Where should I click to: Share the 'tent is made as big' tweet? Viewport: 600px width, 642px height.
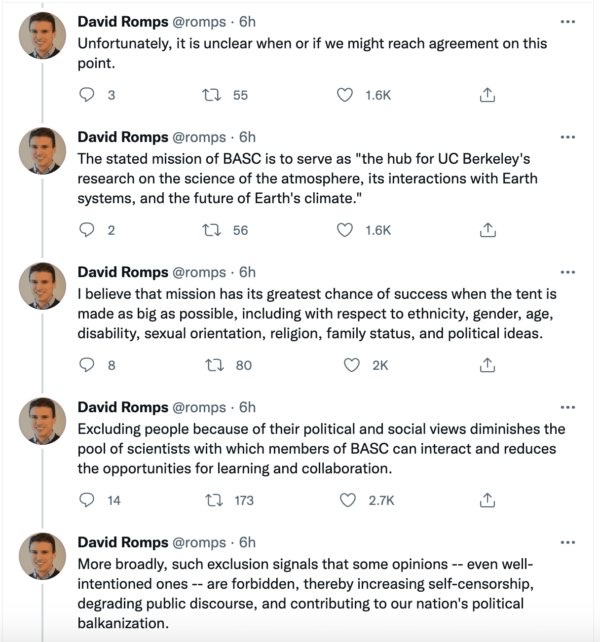pyautogui.click(x=488, y=365)
